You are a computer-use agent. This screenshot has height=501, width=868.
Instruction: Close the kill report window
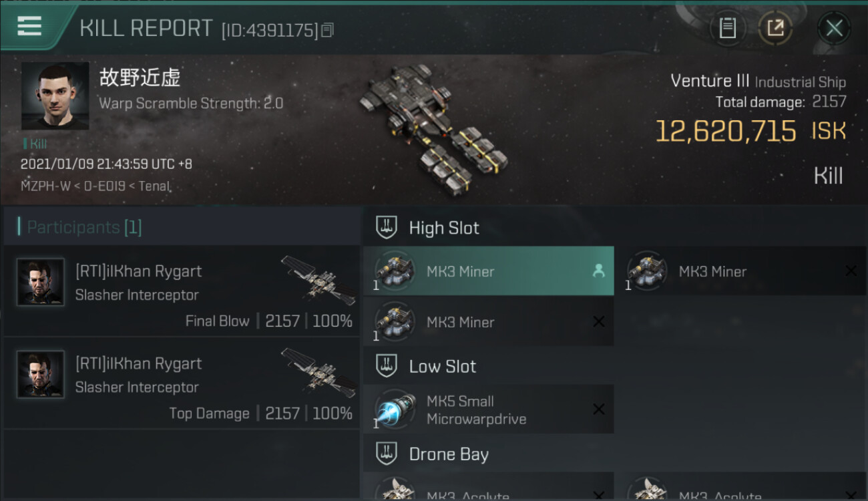tap(834, 28)
